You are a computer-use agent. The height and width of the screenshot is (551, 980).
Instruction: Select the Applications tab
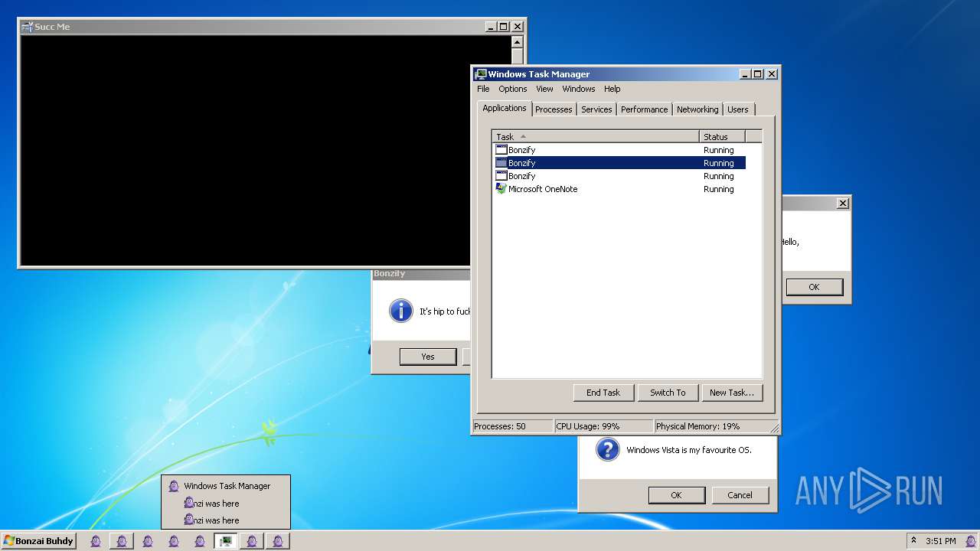(x=505, y=108)
